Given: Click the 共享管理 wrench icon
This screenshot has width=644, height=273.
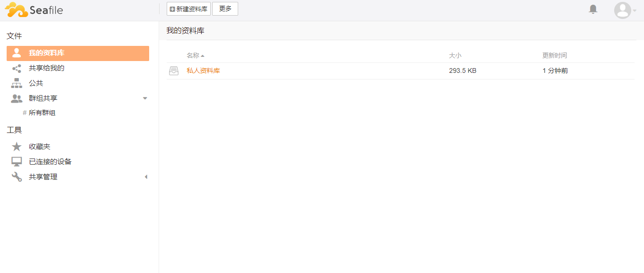Looking at the screenshot, I should 17,177.
